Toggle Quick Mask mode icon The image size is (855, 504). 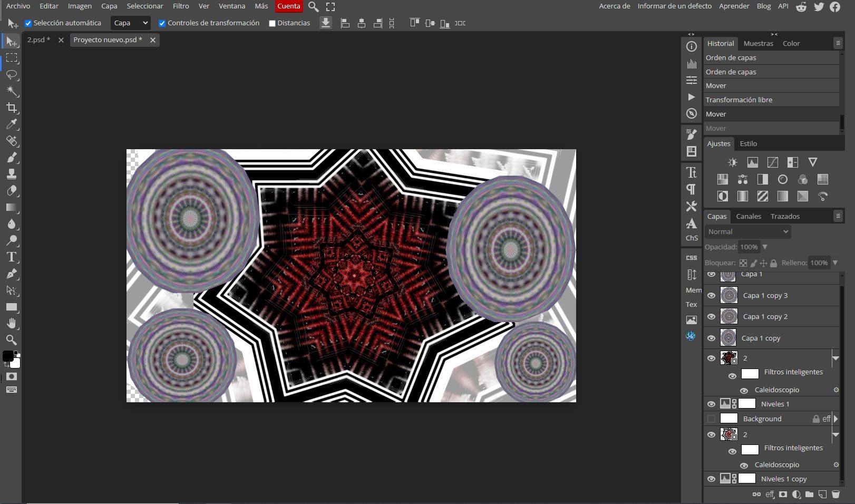click(12, 376)
